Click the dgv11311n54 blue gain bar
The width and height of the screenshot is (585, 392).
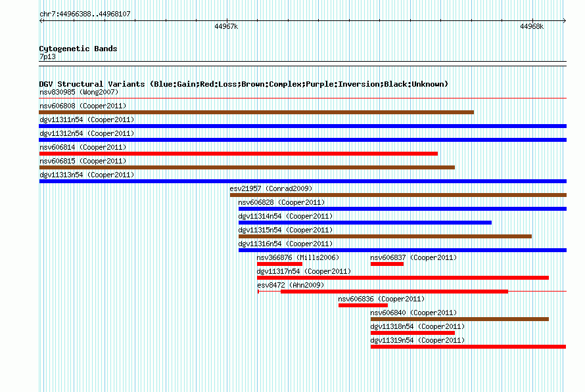302,126
